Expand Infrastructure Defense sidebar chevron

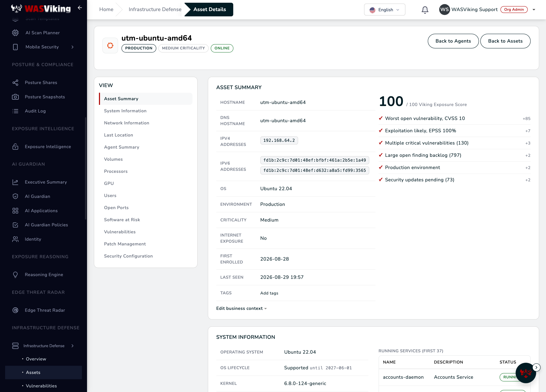pos(73,346)
